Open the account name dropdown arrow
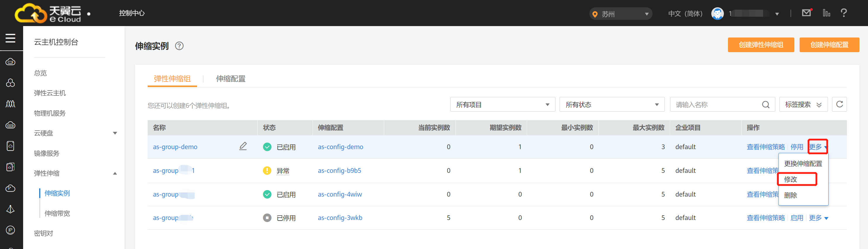This screenshot has height=249, width=868. click(x=777, y=14)
